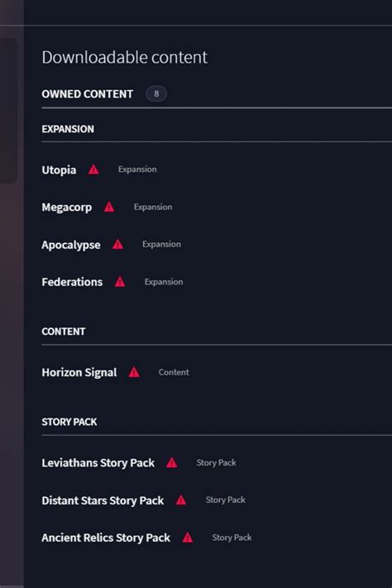Click the owned content count badge 8

point(156,93)
